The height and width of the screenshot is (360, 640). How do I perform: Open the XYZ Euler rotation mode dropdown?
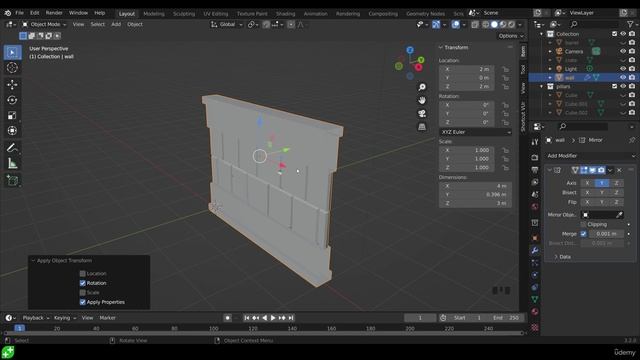(476, 132)
